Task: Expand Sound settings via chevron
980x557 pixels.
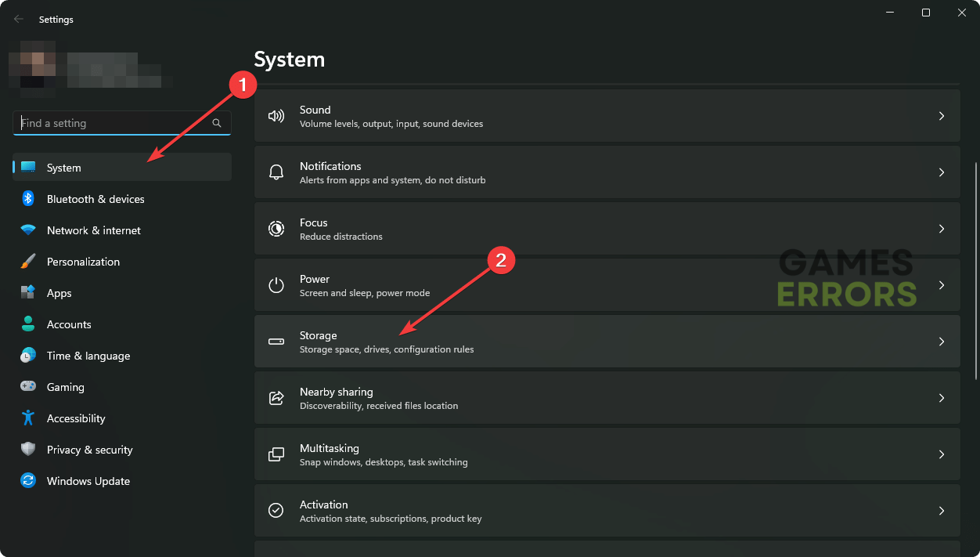Action: [x=942, y=116]
